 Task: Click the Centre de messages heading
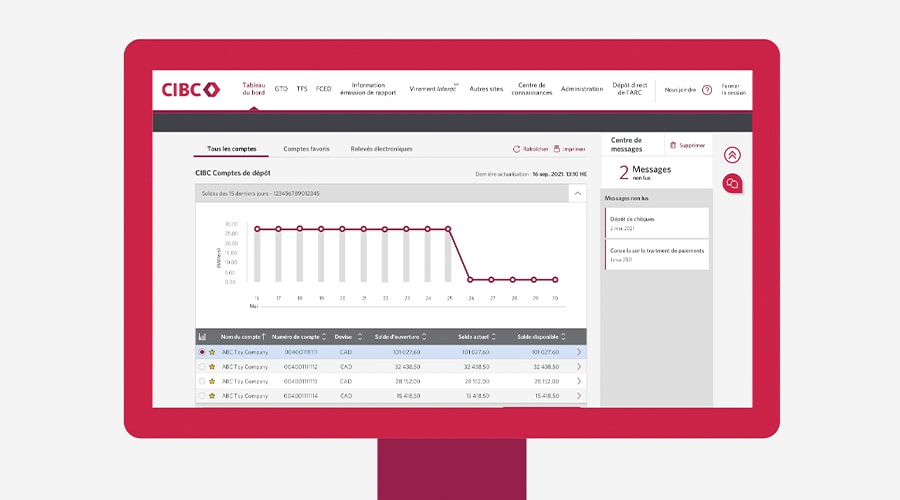(x=626, y=145)
